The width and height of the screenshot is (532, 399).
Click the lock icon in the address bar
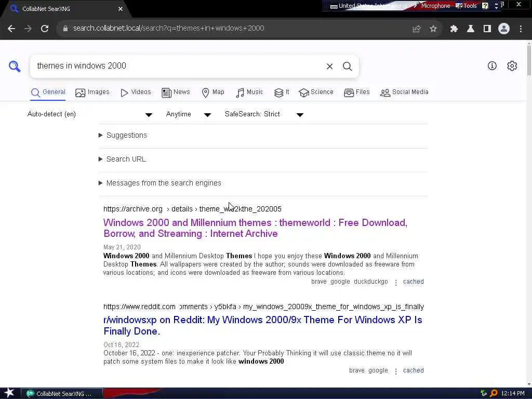tap(65, 29)
